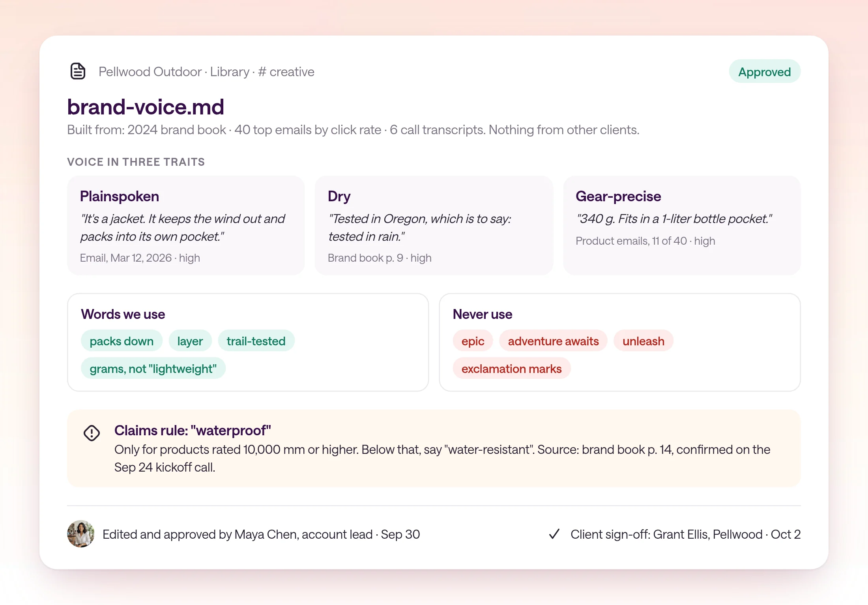Screen dimensions: 868x605
Task: Click the 'unleash' never-use chip
Action: coord(644,341)
